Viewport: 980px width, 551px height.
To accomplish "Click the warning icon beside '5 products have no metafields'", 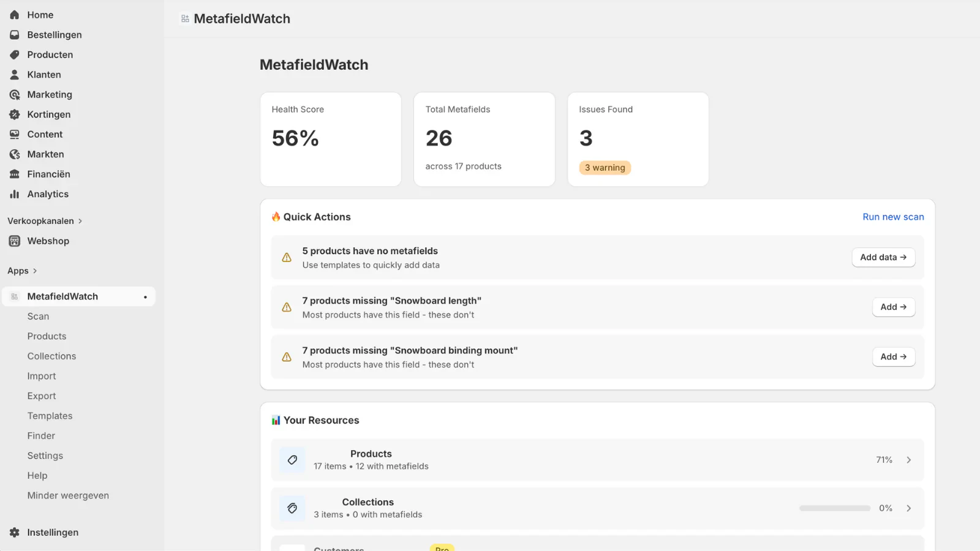I will click(287, 258).
